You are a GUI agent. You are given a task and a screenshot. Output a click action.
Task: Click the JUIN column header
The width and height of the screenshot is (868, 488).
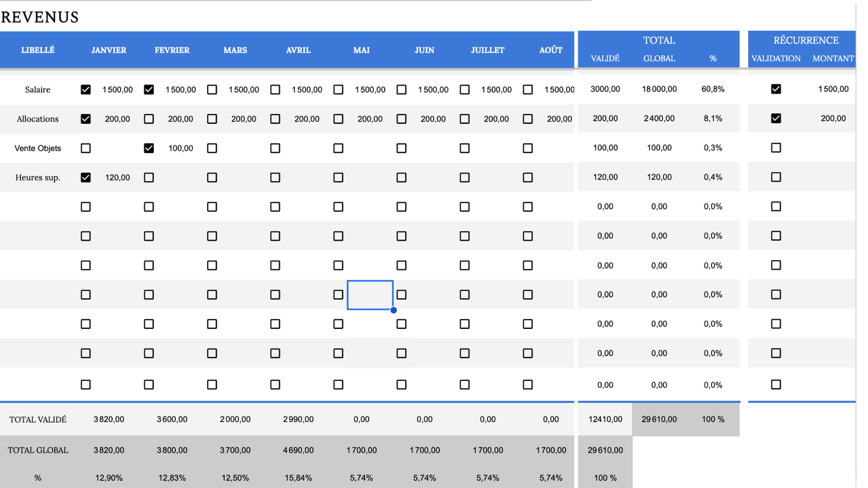[425, 50]
